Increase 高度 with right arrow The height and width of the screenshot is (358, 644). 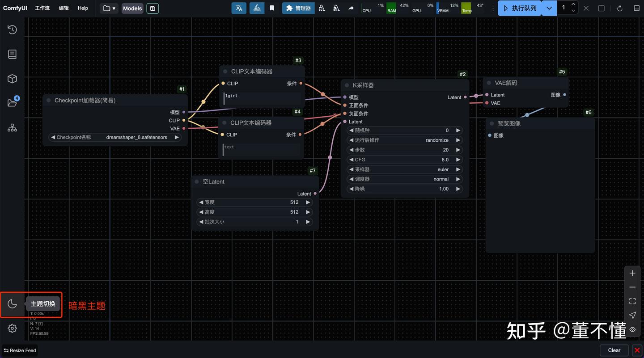pyautogui.click(x=308, y=212)
